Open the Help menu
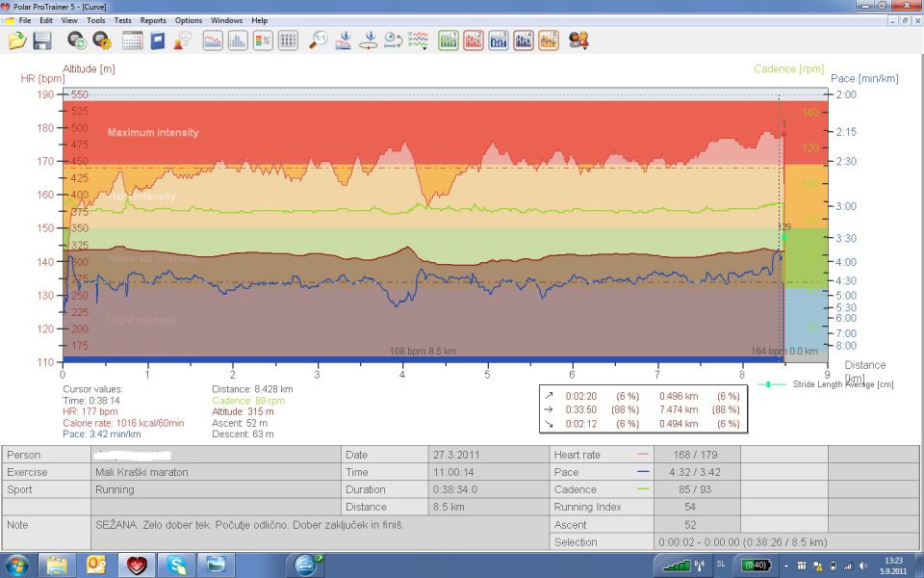This screenshot has width=924, height=578. [x=259, y=20]
